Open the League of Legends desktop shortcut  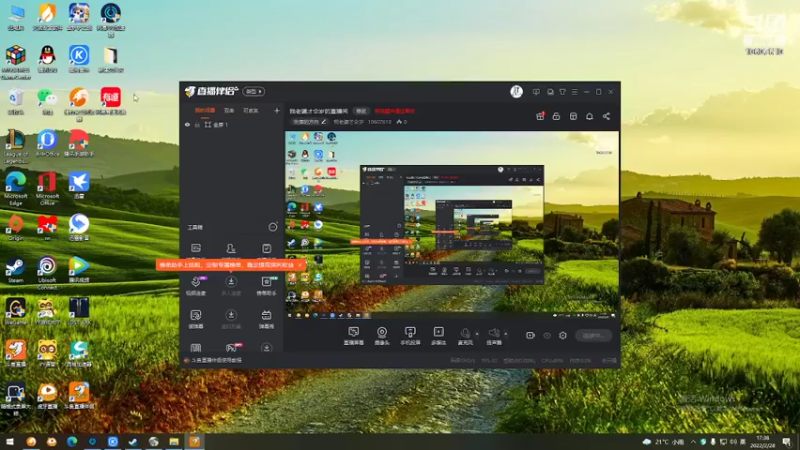tap(16, 146)
